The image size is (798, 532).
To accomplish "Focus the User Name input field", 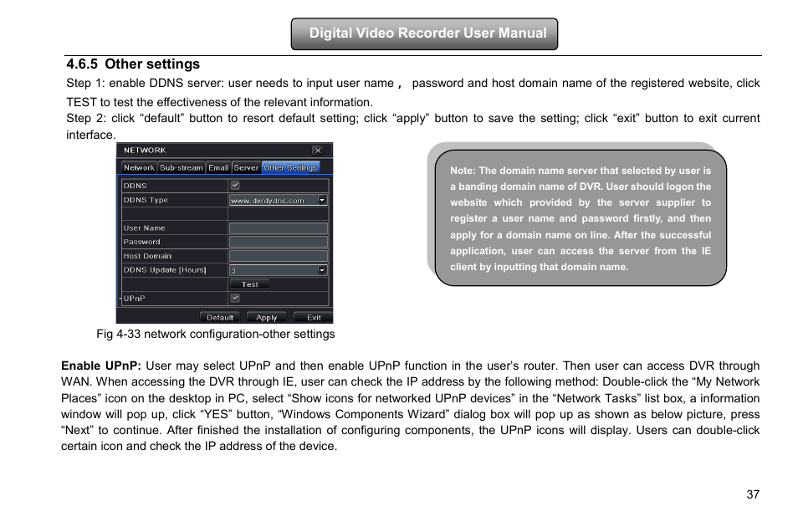I will click(x=278, y=228).
